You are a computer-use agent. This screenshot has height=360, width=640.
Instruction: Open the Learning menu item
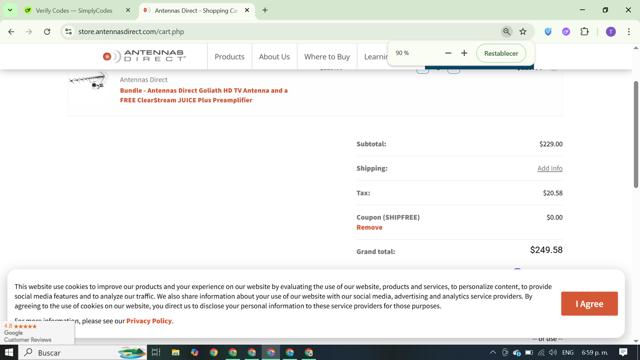[x=376, y=57]
